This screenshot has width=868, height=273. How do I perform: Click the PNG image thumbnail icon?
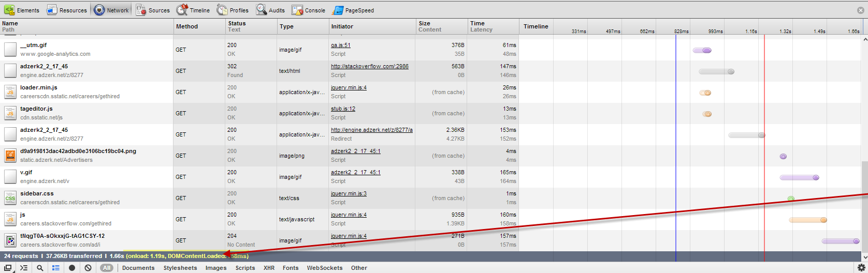[10, 156]
